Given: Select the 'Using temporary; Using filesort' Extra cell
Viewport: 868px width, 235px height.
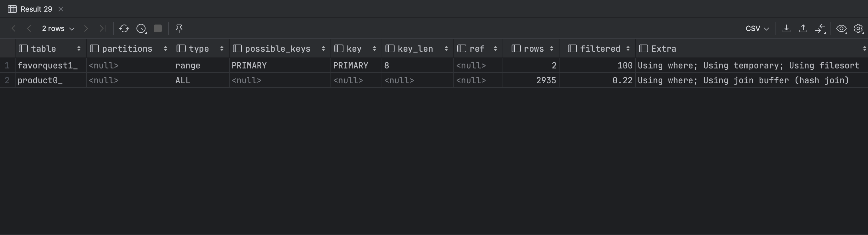Looking at the screenshot, I should pos(752,66).
